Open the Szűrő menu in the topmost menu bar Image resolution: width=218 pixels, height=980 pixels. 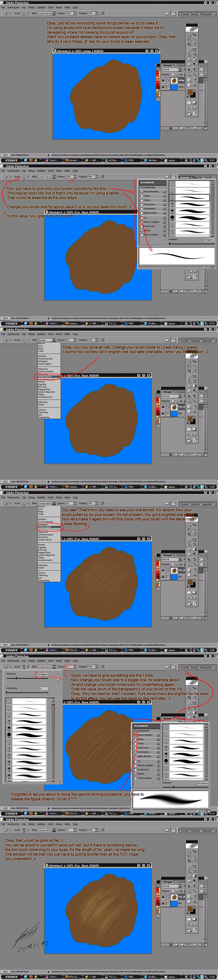(51, 8)
